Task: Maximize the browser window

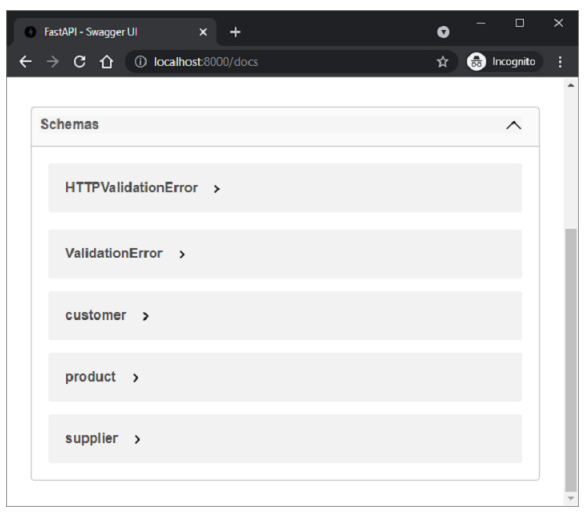Action: 519,23
